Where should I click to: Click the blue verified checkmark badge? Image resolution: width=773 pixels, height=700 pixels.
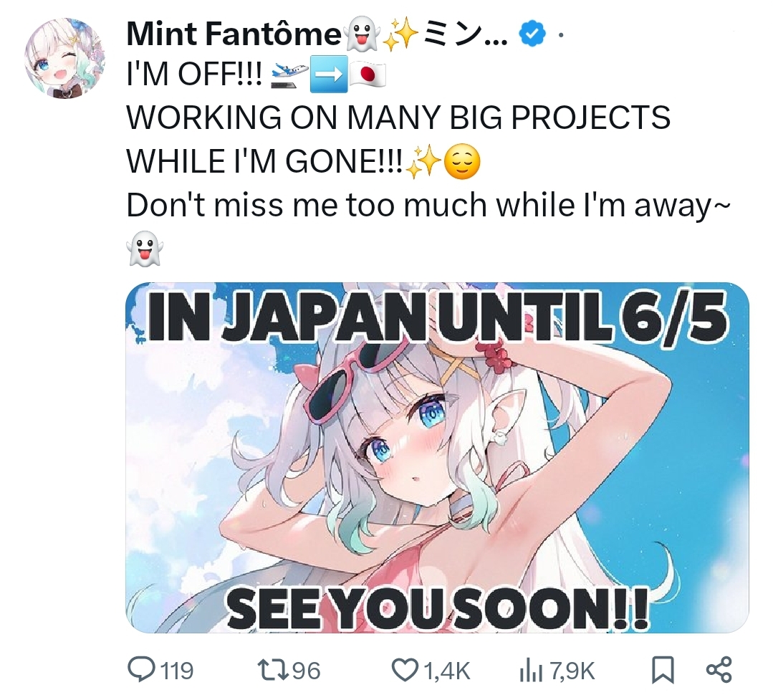532,34
